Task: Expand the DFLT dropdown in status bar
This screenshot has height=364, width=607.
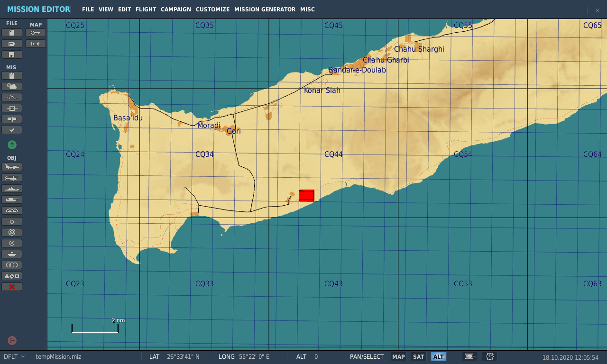Action: pos(14,357)
